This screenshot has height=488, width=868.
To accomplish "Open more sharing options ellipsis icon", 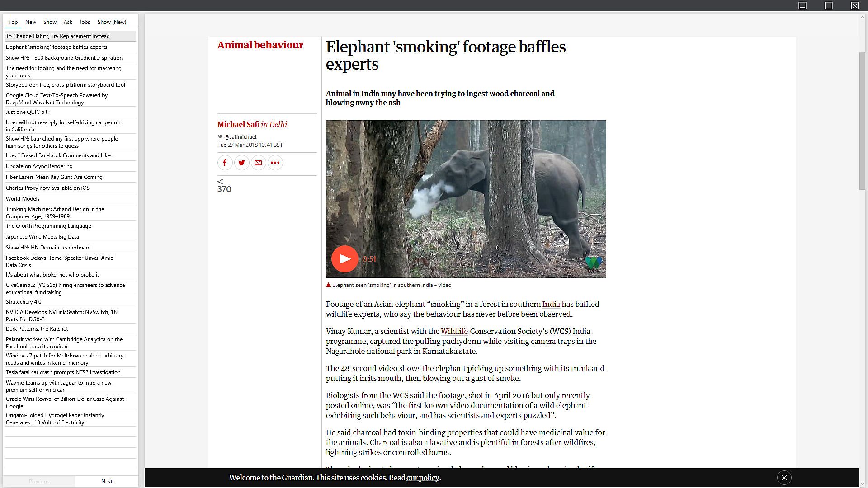I will point(275,163).
